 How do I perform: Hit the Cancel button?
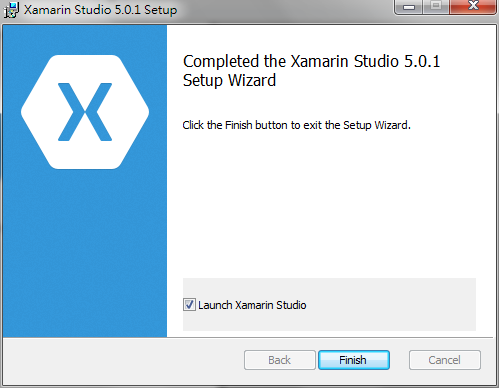(445, 360)
